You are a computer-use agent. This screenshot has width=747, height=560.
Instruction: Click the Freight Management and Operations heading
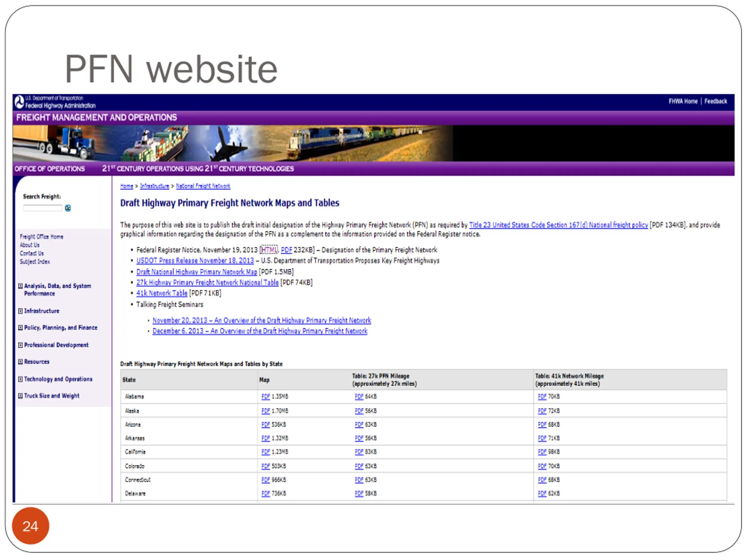click(97, 118)
